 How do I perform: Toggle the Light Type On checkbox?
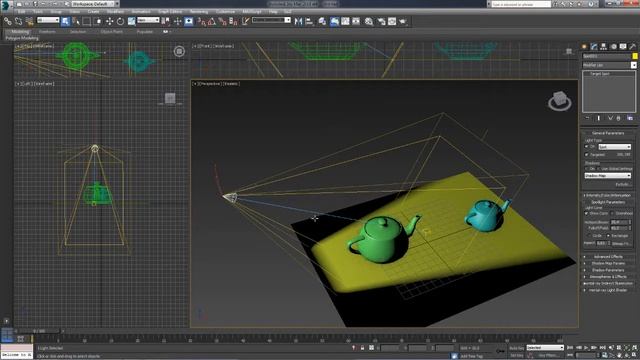coord(587,147)
